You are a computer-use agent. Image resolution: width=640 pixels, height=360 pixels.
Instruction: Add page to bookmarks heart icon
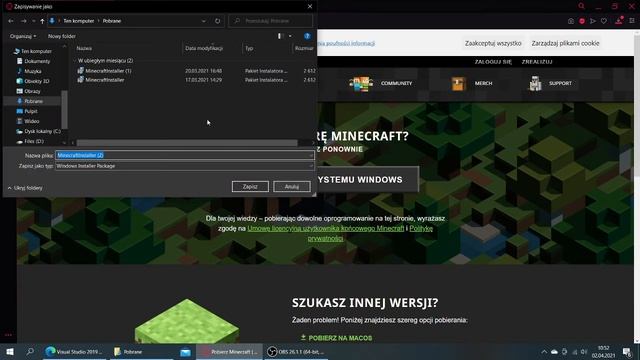click(604, 21)
